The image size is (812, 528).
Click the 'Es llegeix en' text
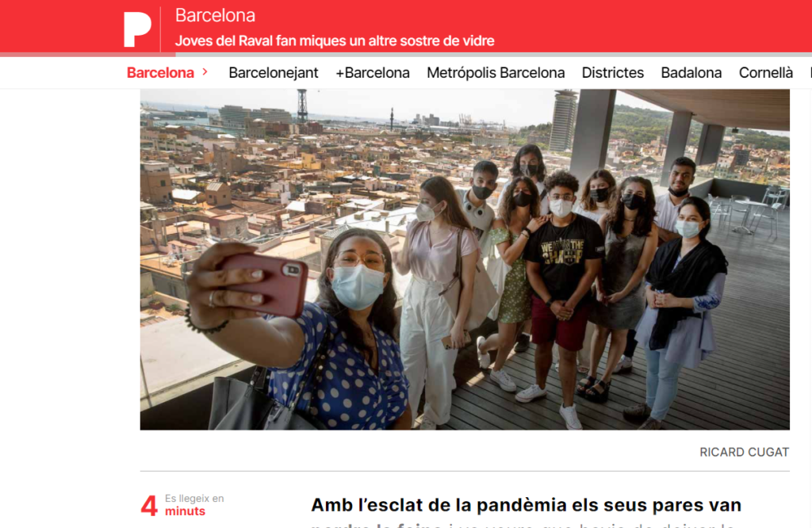(194, 498)
